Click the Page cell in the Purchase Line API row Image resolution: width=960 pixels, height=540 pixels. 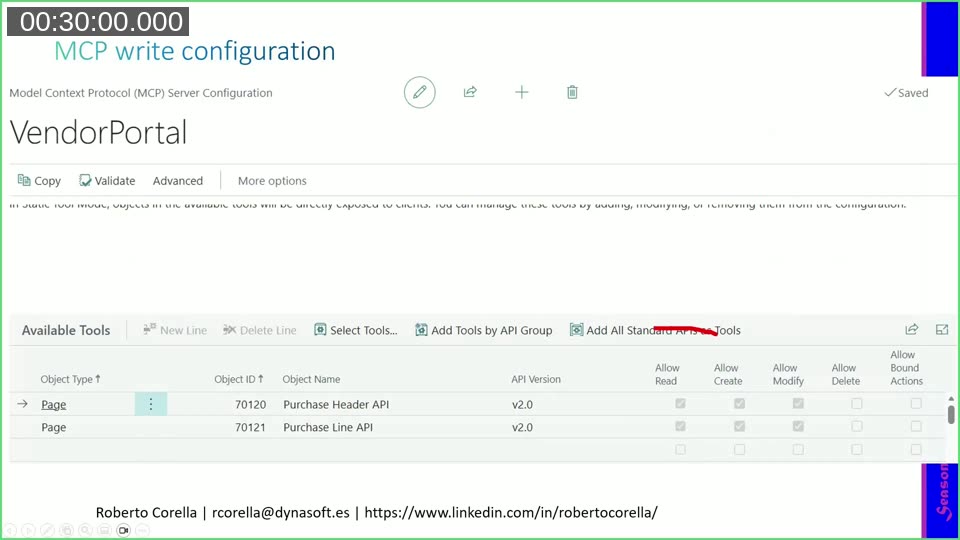pos(53,427)
